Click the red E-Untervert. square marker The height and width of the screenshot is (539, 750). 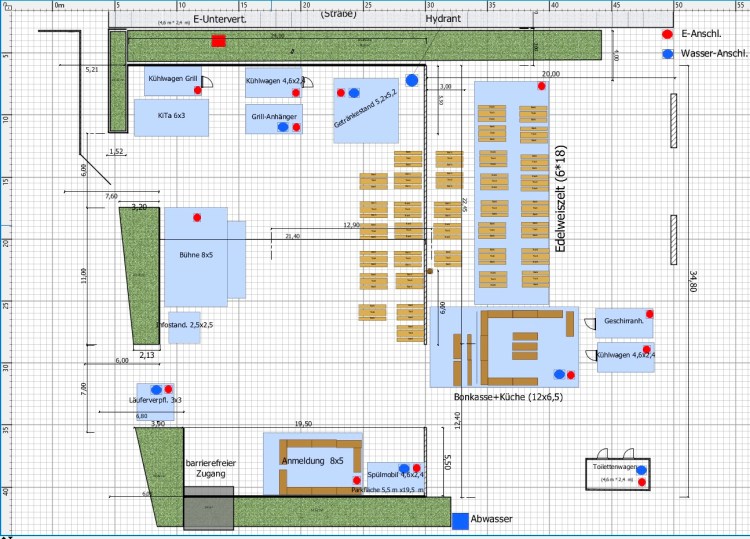218,41
